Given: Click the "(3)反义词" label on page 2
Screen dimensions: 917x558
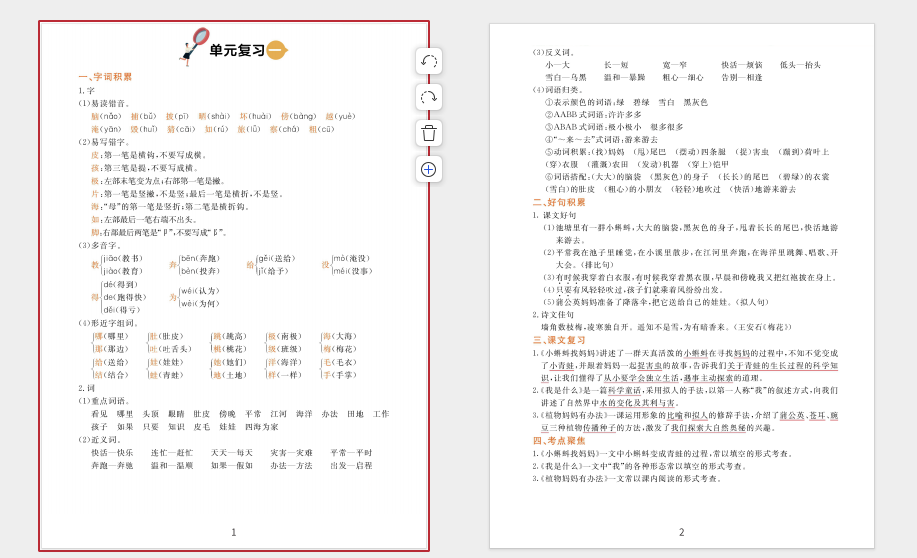Looking at the screenshot, I should 554,52.
